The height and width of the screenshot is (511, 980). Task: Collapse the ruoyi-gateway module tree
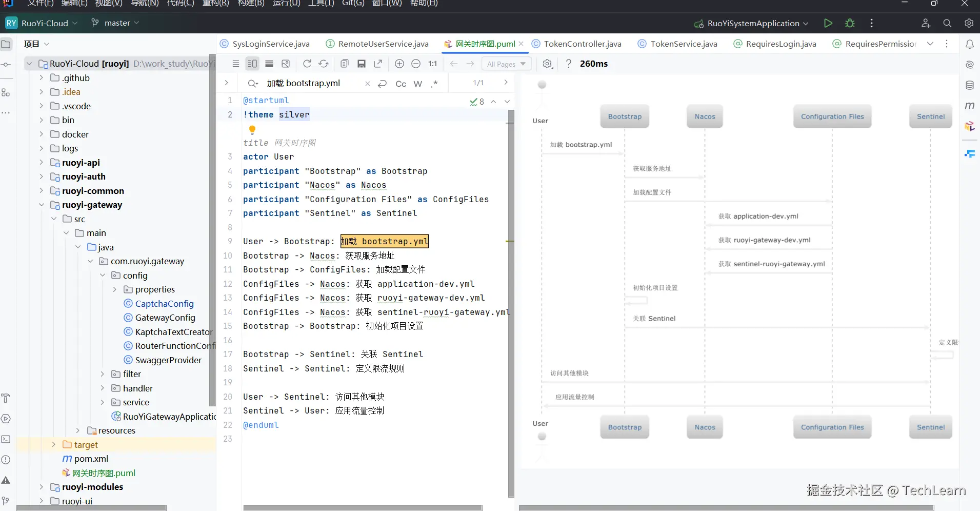42,205
